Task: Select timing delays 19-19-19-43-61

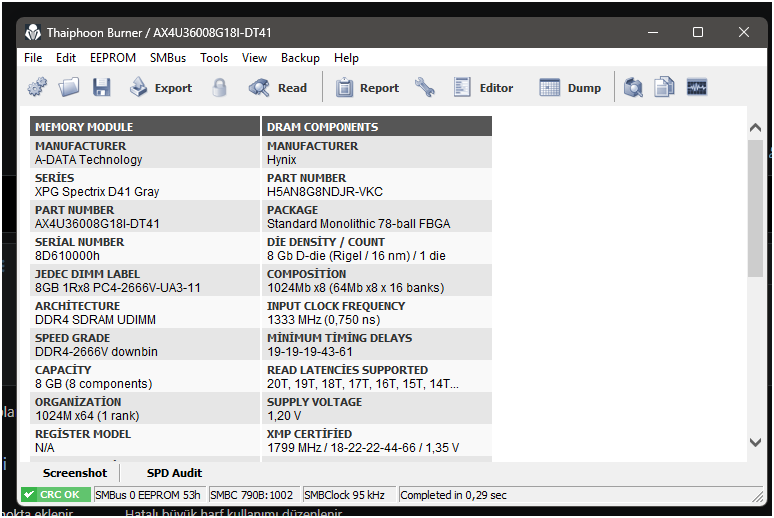Action: click(x=310, y=352)
